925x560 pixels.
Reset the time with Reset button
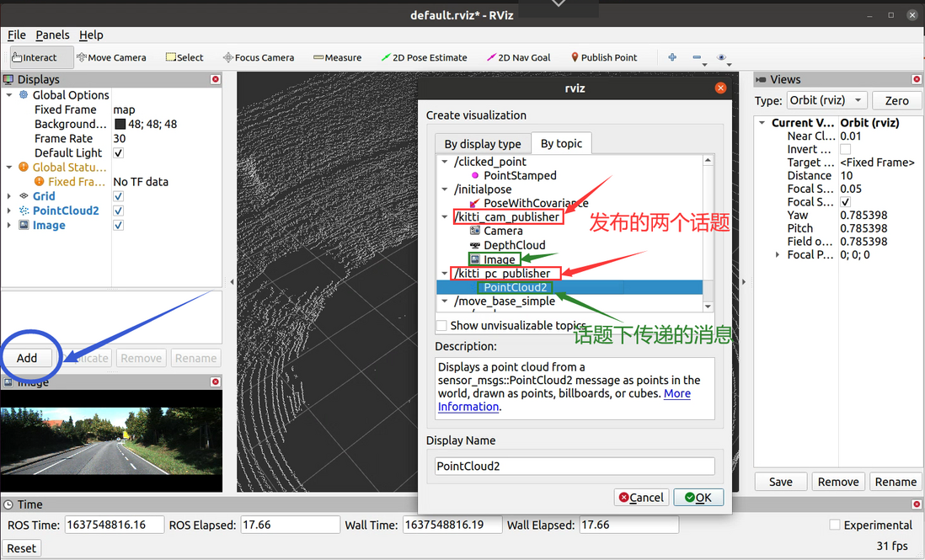(21, 548)
